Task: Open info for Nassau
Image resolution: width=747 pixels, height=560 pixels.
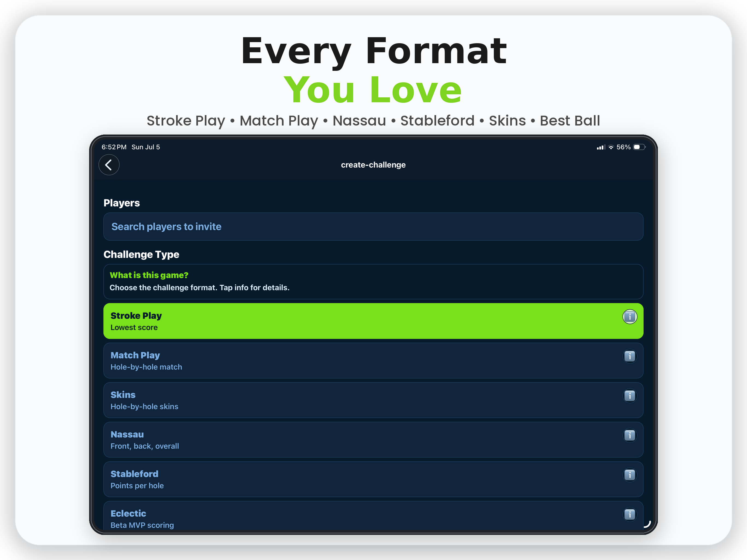Action: point(629,435)
